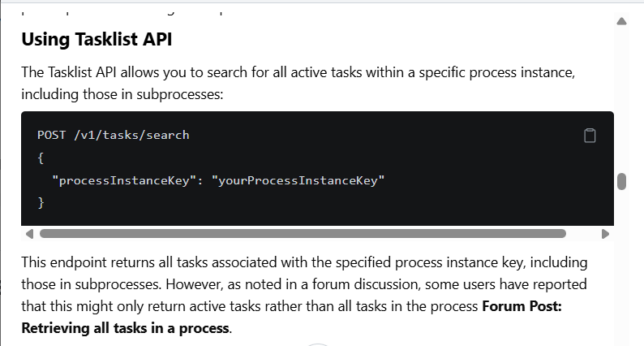The width and height of the screenshot is (644, 346).
Task: Click the closing curly brace in the code
Action: [41, 203]
